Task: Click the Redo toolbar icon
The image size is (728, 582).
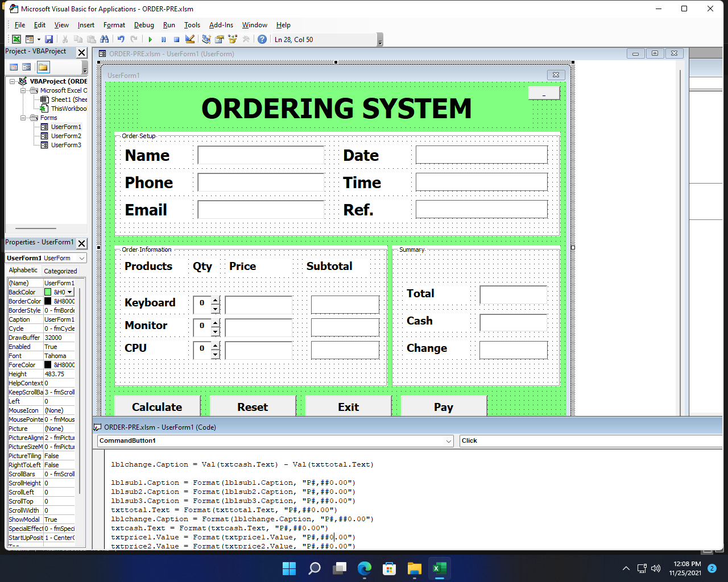Action: pyautogui.click(x=134, y=39)
